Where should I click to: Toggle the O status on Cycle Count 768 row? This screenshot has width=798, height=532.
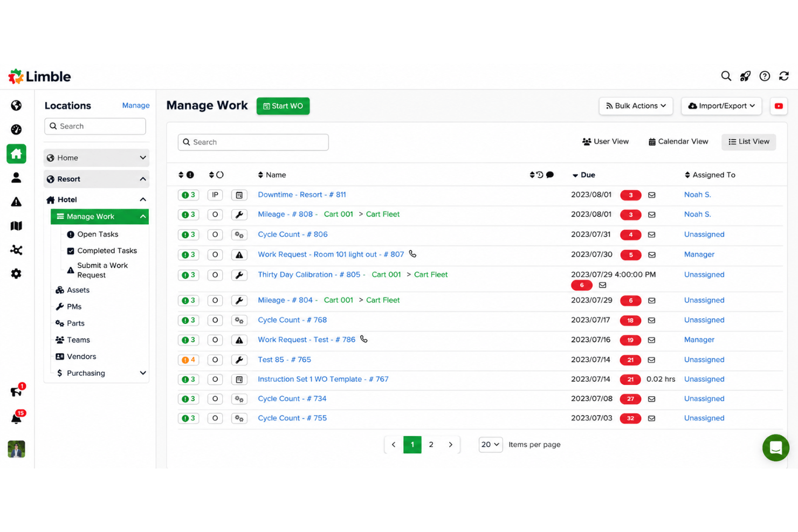(215, 320)
